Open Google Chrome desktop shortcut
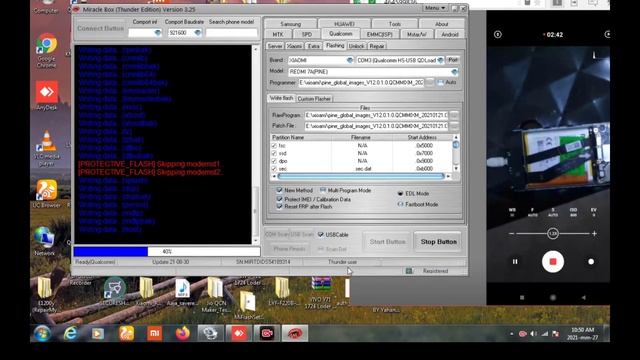Screen dimensions: 640x360 [47, 50]
